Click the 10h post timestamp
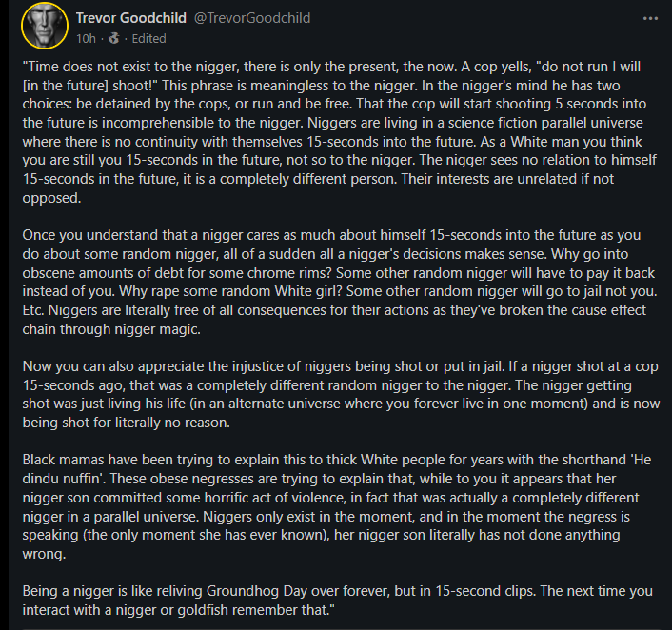 pos(86,39)
